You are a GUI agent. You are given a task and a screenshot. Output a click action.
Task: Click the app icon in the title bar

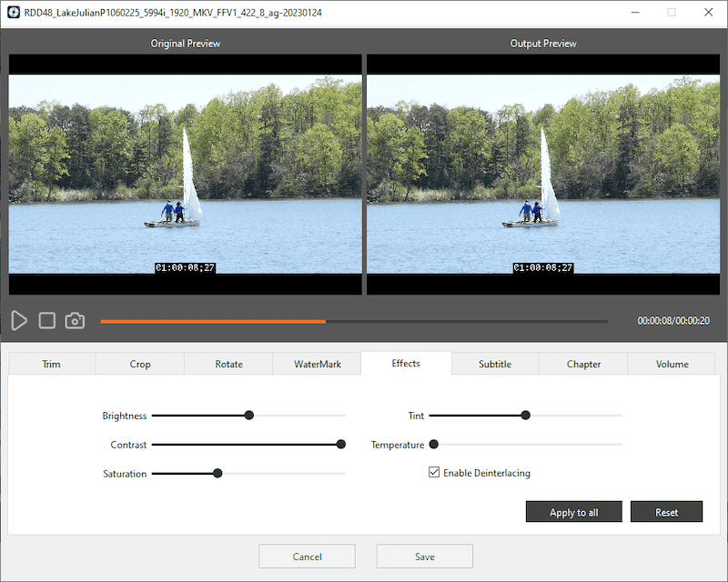point(13,13)
